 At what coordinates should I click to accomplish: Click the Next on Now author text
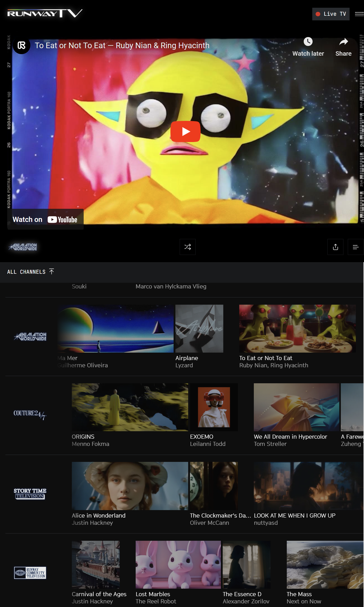pos(304,601)
